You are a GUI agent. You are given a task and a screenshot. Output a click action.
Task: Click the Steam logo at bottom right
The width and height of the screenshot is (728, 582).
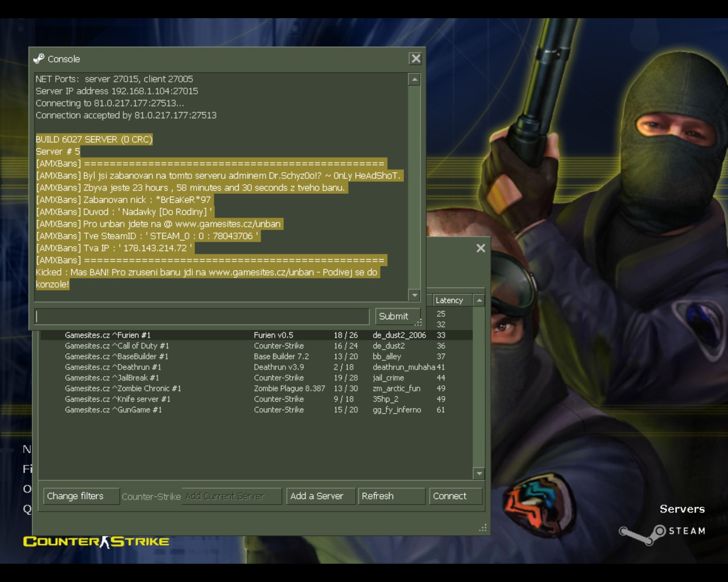[662, 531]
